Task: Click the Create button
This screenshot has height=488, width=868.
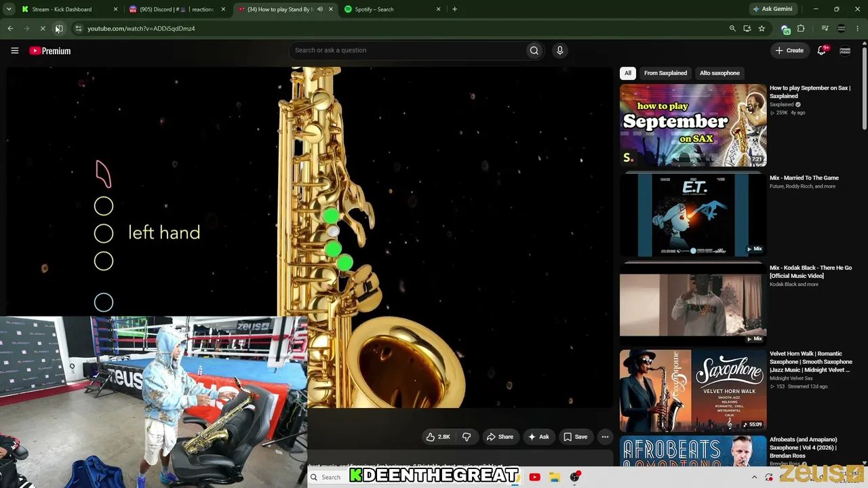Action: pos(790,50)
